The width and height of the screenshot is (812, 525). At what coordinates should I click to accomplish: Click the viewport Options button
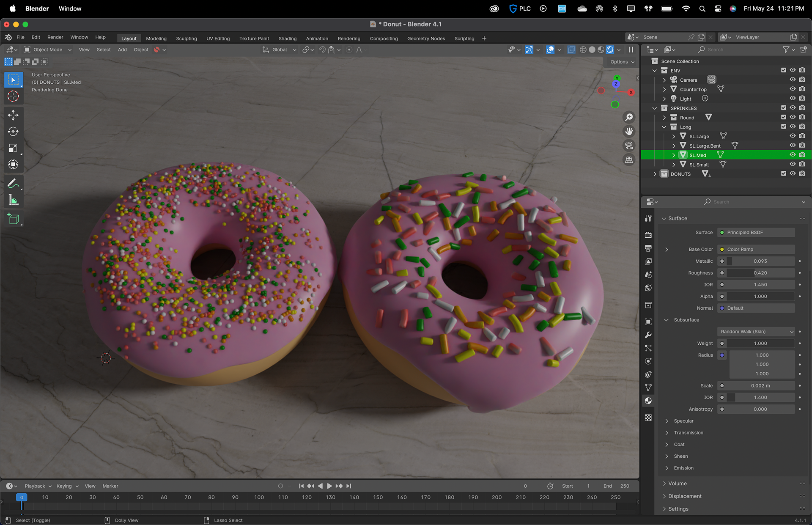(x=622, y=62)
